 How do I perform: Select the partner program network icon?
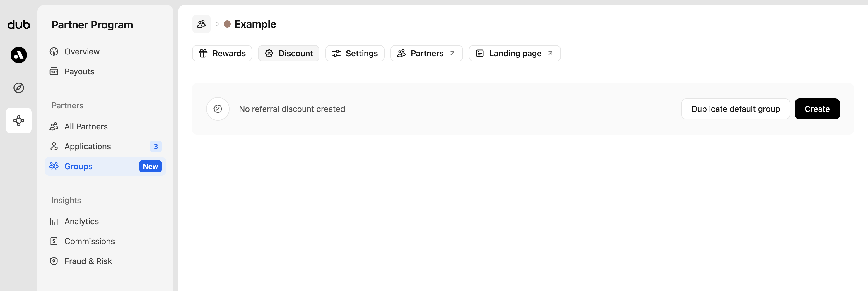click(x=18, y=121)
